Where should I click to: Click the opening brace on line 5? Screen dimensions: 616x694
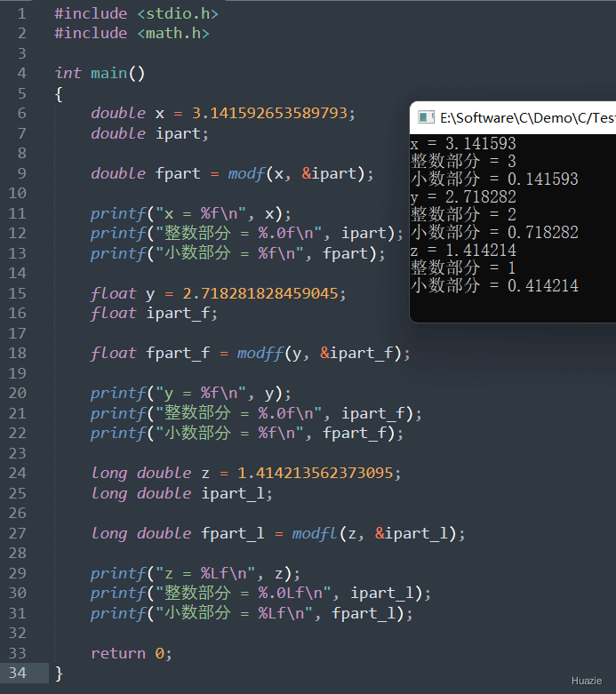[x=59, y=94]
